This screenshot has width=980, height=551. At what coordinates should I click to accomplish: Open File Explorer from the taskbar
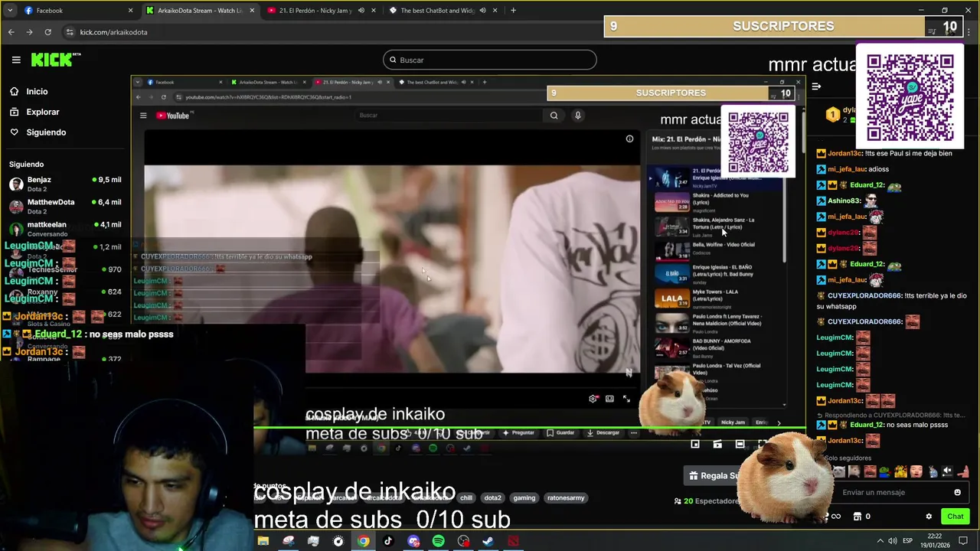click(263, 541)
